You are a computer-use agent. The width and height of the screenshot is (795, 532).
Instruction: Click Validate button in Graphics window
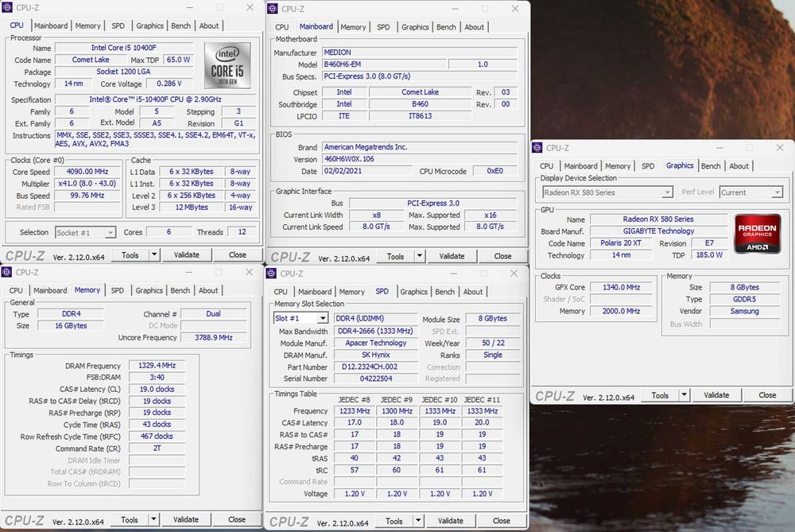point(716,395)
